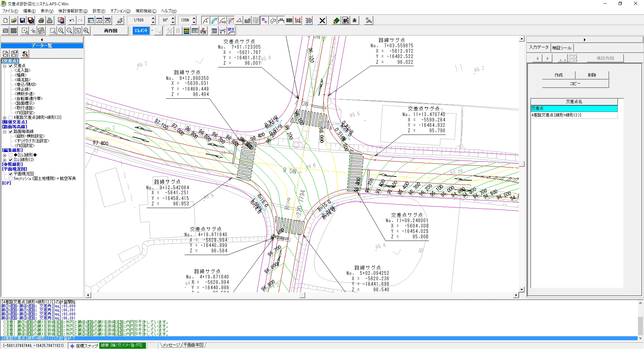Switch to the 検証ツール tab

click(x=562, y=48)
